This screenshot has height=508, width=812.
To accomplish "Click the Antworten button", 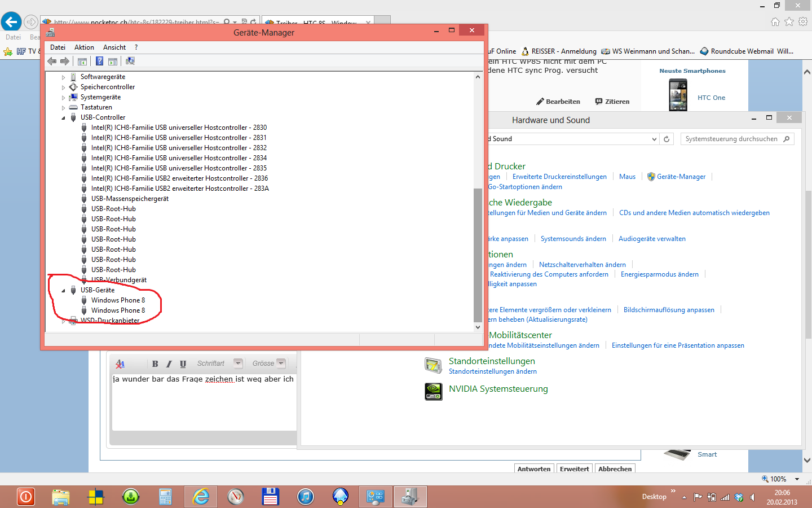I will coord(534,468).
